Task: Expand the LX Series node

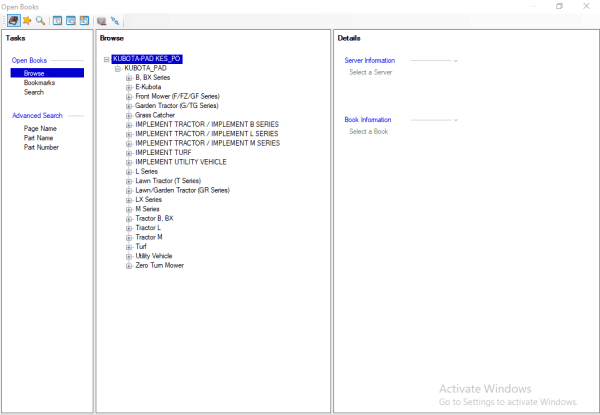Action: 129,200
